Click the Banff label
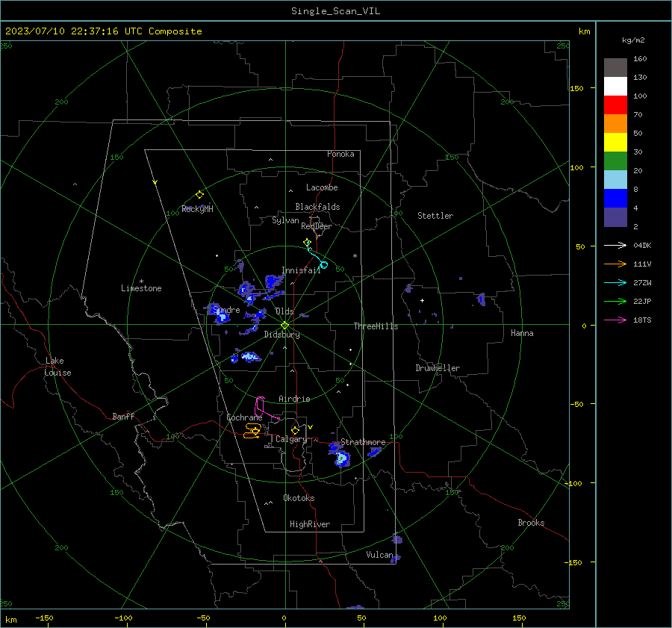Viewport: 672px width, 628px height. click(x=123, y=416)
